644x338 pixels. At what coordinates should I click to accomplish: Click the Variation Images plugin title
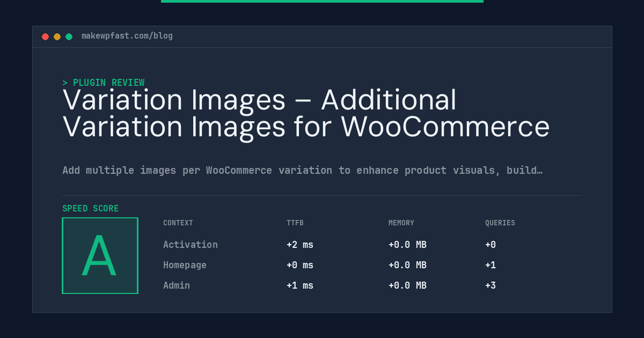coord(306,114)
